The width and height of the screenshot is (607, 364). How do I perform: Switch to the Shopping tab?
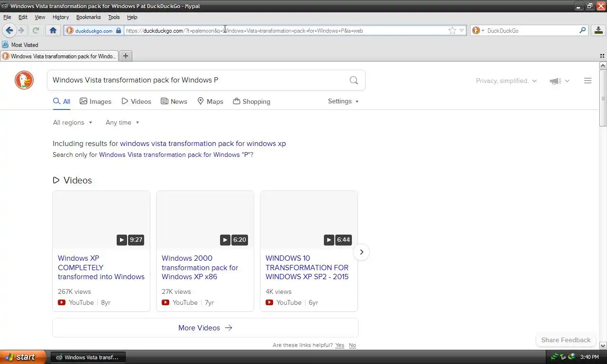(x=251, y=101)
